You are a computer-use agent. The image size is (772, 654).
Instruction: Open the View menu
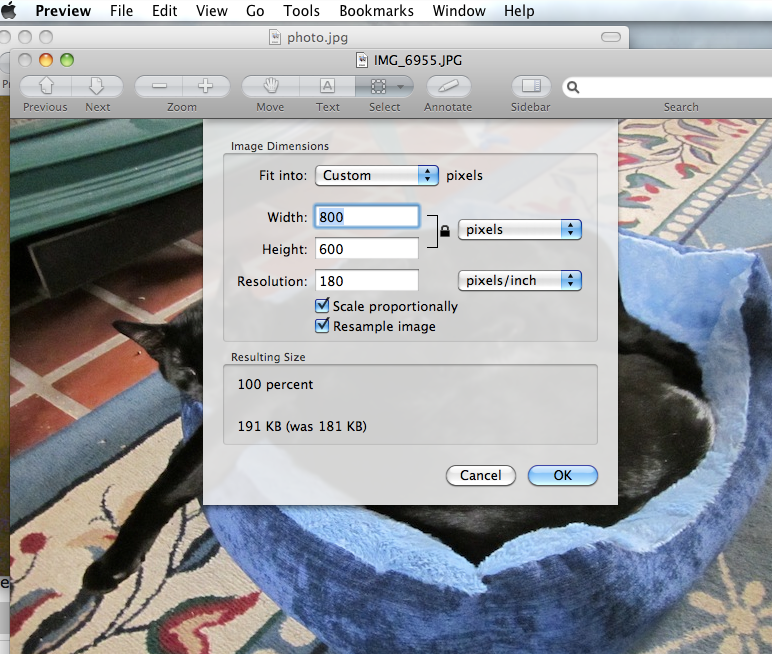[x=212, y=11]
